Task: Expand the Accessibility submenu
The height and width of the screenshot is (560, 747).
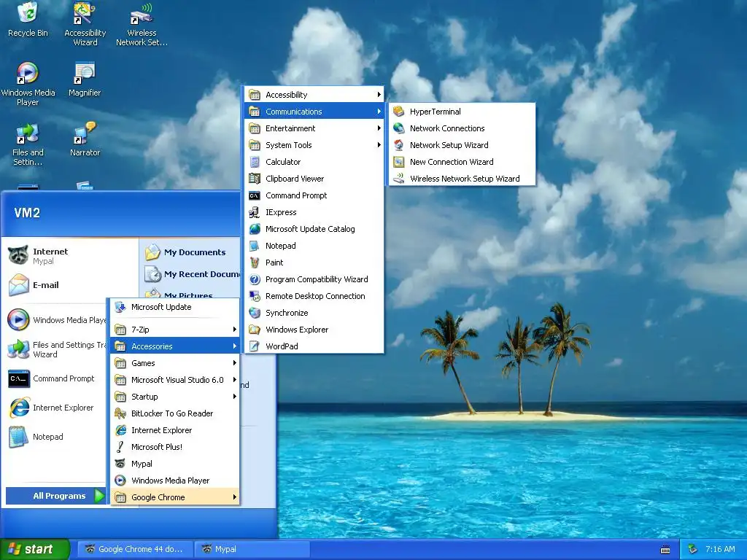Action: coord(314,95)
